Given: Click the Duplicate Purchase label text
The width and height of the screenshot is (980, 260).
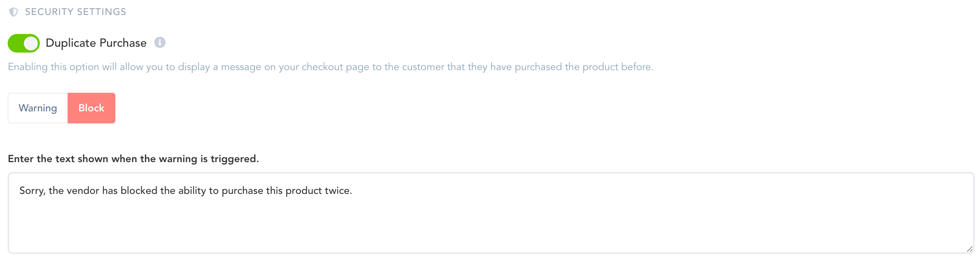Looking at the screenshot, I should pos(96,43).
